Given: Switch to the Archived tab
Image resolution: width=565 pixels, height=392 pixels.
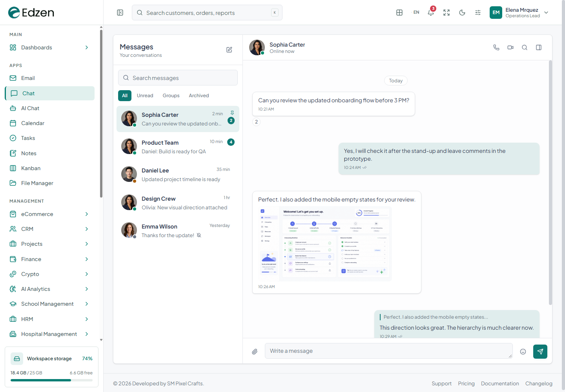Looking at the screenshot, I should (x=199, y=96).
